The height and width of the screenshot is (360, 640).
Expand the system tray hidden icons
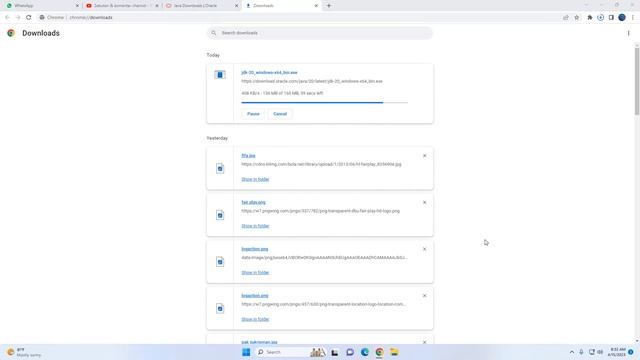(x=572, y=352)
